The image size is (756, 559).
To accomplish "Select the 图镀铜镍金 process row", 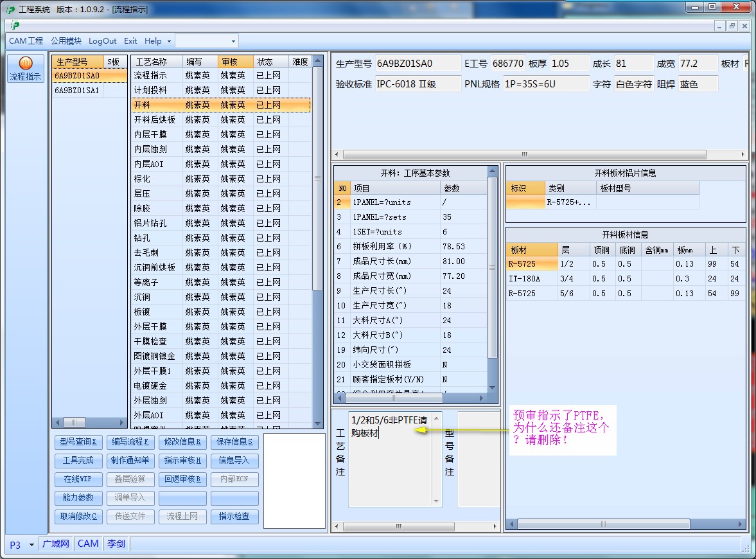I will point(221,356).
